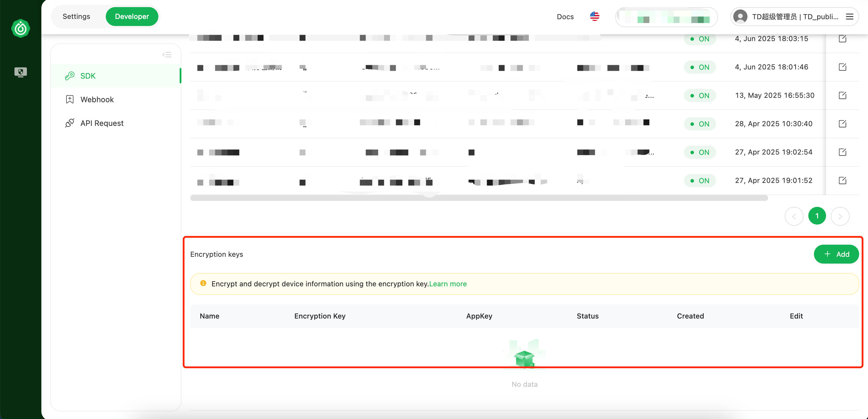The height and width of the screenshot is (419, 868).
Task: Edit the row created 27, Apr 2025 19:02:54
Action: point(842,152)
